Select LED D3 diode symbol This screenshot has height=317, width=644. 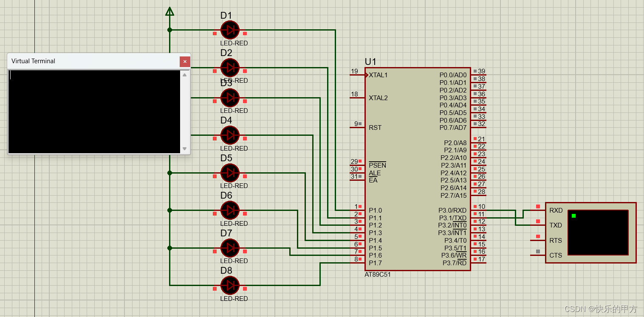tap(230, 98)
